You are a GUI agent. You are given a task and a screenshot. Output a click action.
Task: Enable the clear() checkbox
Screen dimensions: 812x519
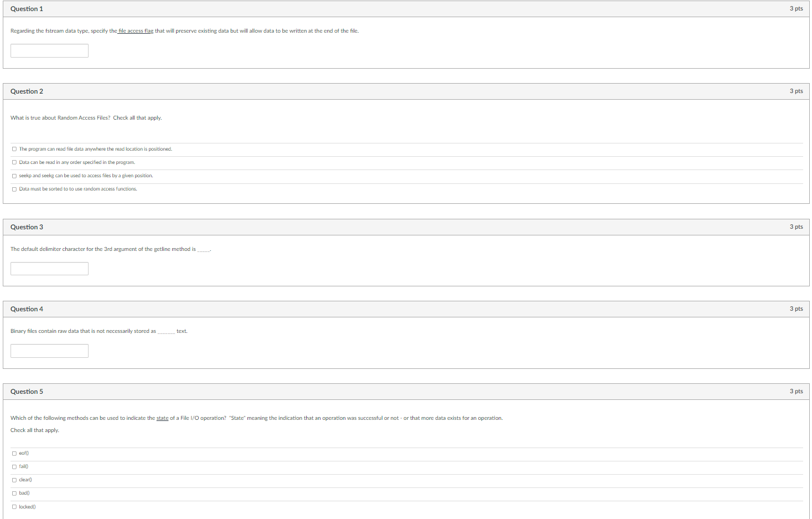[x=14, y=479]
